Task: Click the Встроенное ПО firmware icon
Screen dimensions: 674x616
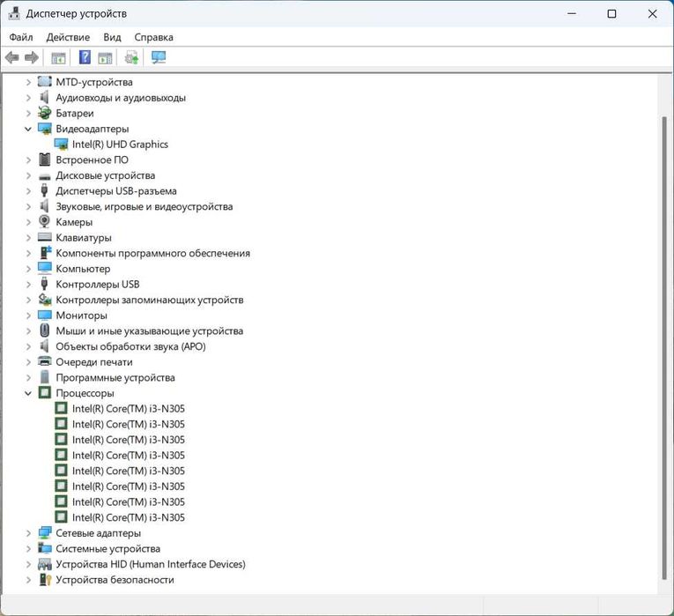Action: click(x=44, y=160)
